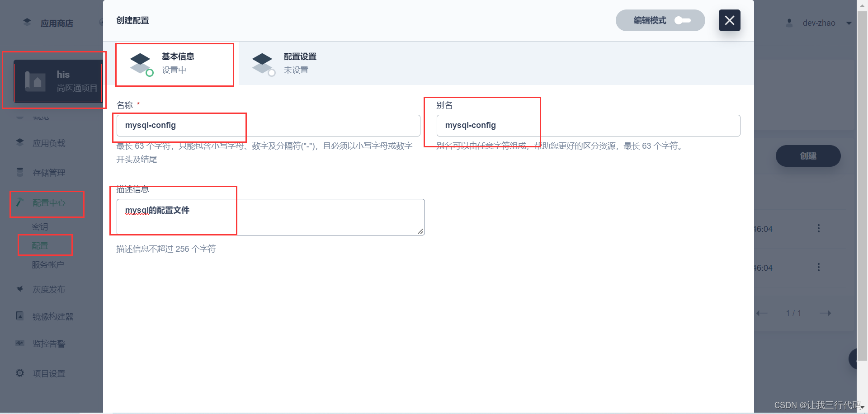Click the dev-zhao user avatar icon
The image size is (868, 414).
coord(789,23)
